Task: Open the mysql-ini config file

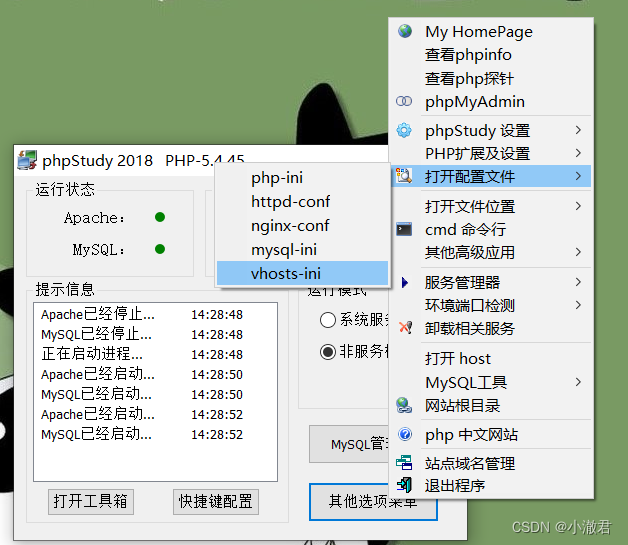Action: (302, 249)
